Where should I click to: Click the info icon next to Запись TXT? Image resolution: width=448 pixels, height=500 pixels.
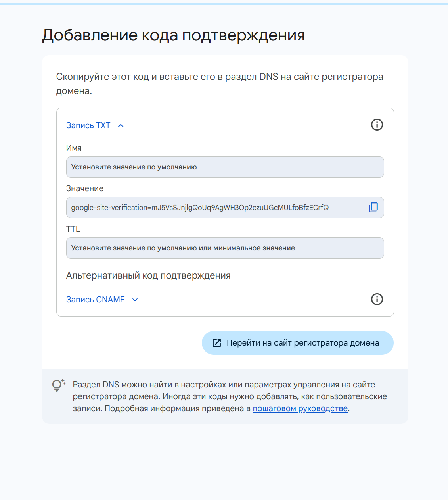[x=377, y=125]
